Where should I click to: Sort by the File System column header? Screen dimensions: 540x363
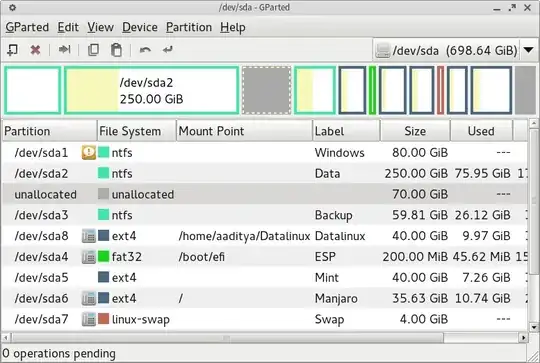137,131
